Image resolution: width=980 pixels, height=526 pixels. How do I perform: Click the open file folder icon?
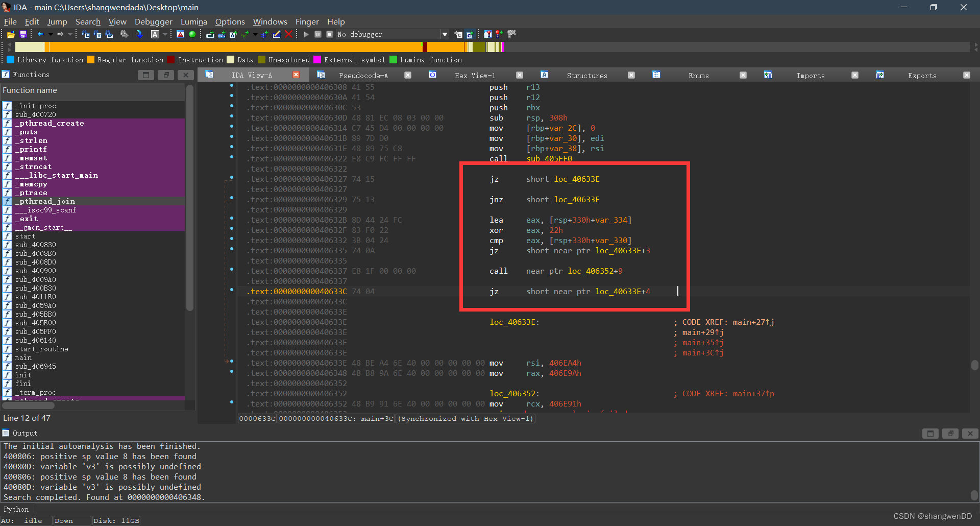[11, 34]
